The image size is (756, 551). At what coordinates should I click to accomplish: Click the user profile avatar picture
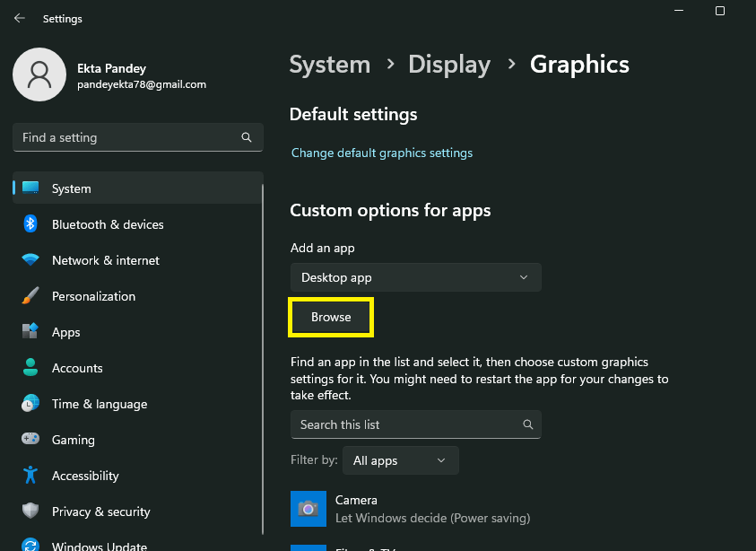[x=39, y=74]
